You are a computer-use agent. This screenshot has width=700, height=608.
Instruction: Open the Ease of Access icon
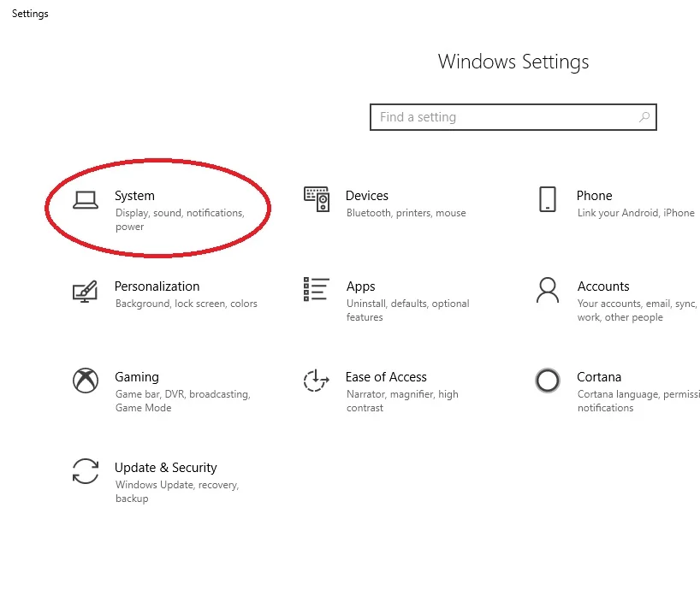(x=316, y=381)
